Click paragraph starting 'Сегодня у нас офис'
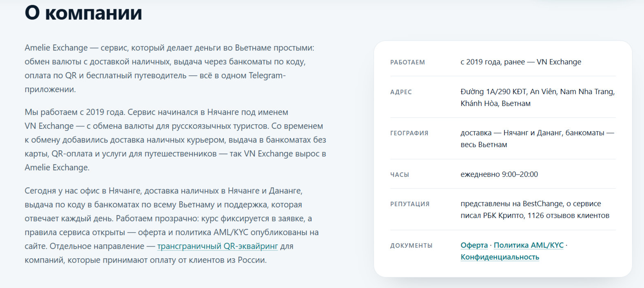 click(x=172, y=225)
